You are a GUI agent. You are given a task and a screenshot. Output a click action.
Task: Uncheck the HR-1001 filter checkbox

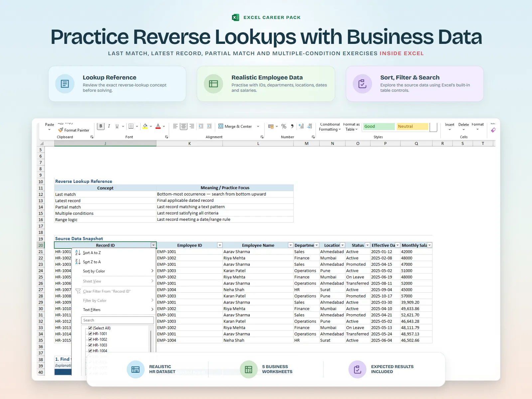click(90, 334)
